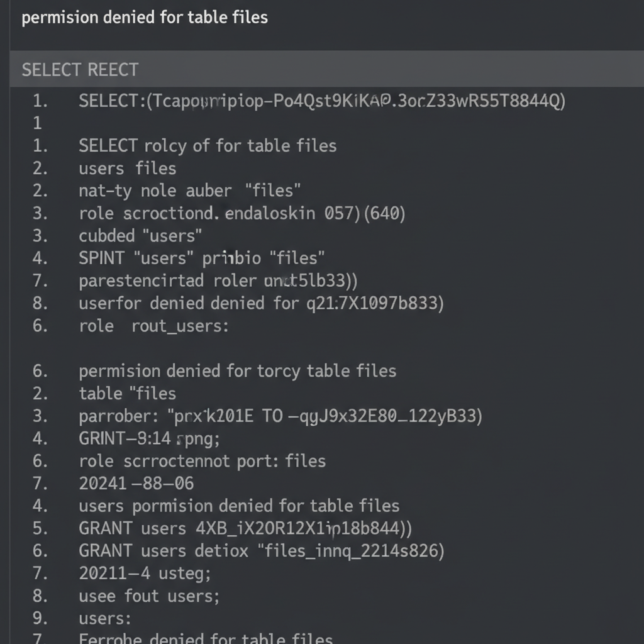
Task: Select "permision denied for torcy table files" line
Action: [237, 370]
